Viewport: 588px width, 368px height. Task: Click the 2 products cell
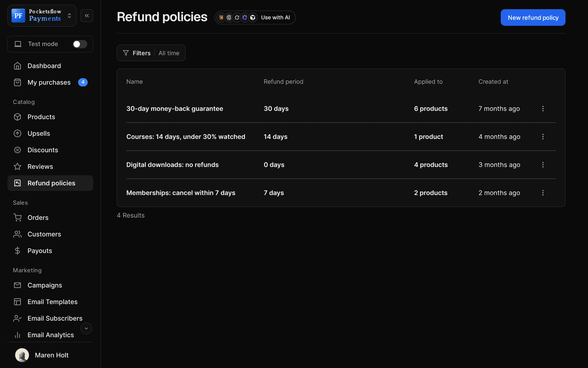(431, 193)
